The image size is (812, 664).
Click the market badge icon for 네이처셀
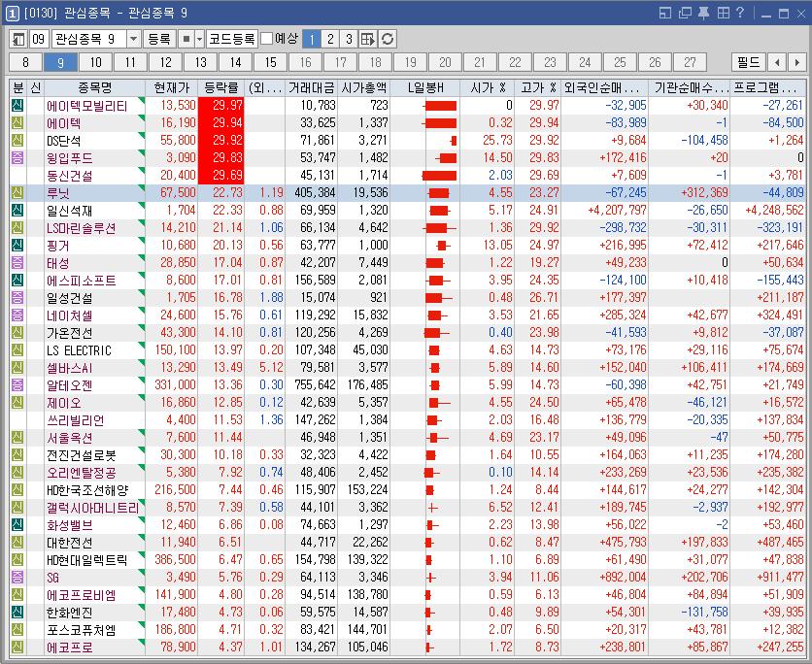point(17,315)
